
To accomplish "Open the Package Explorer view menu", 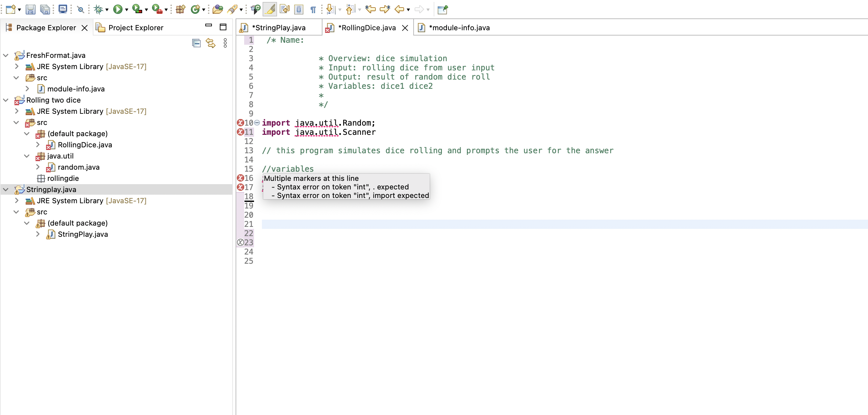I will (225, 43).
